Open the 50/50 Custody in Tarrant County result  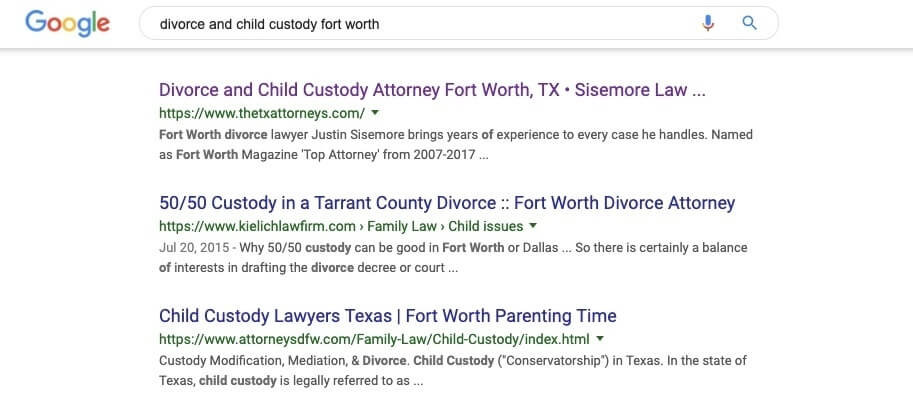pos(447,203)
